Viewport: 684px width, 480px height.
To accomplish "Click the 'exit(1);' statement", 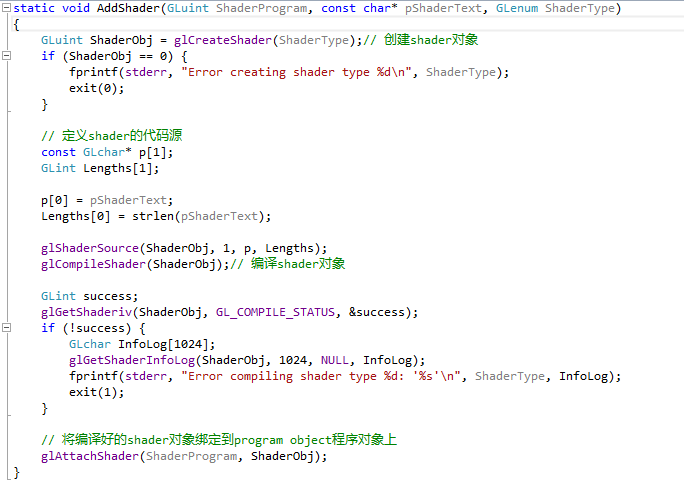I will (97, 392).
